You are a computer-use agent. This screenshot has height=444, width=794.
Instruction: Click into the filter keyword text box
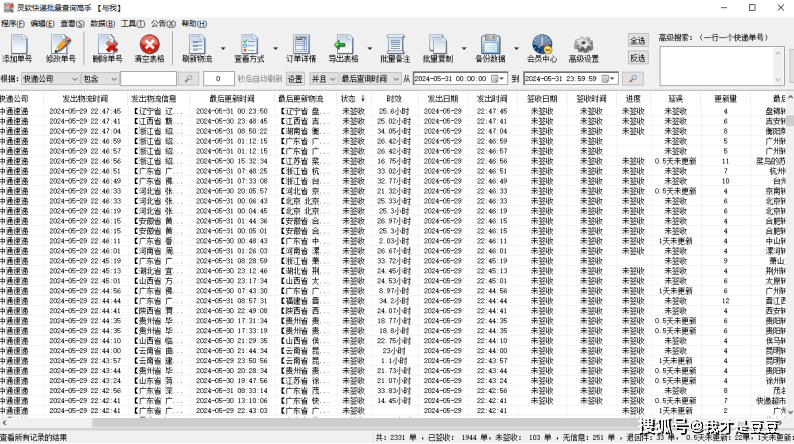[x=148, y=79]
